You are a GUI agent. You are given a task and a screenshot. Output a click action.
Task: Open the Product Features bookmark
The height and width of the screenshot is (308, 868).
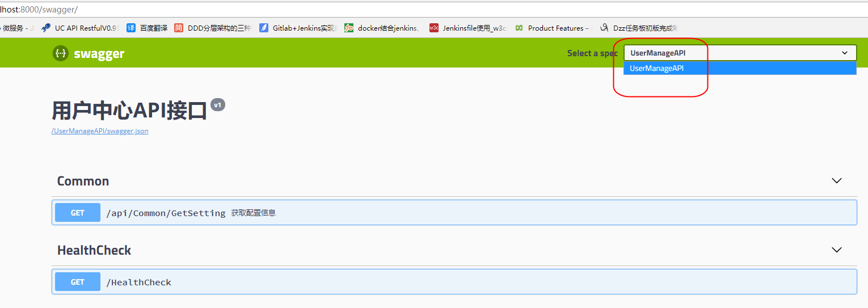click(x=553, y=28)
